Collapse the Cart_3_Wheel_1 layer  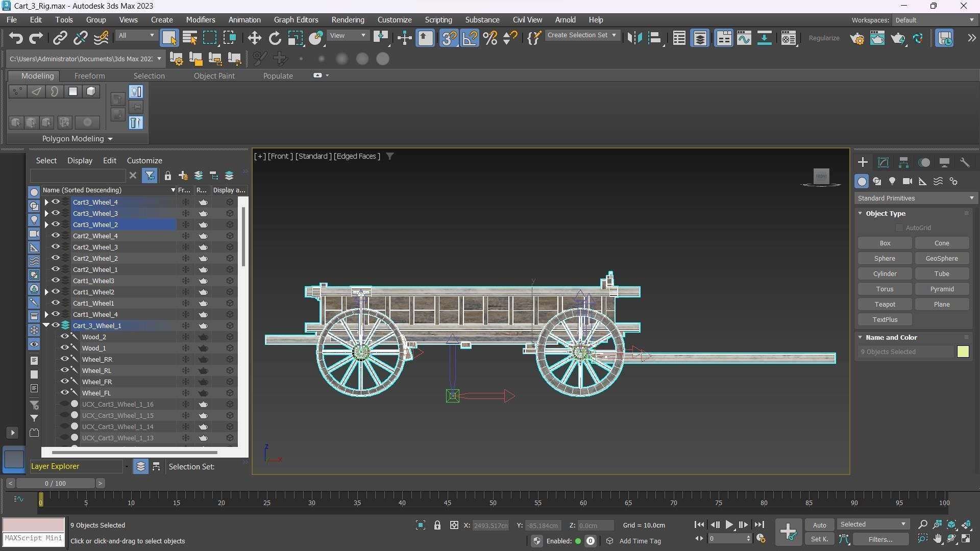click(46, 325)
